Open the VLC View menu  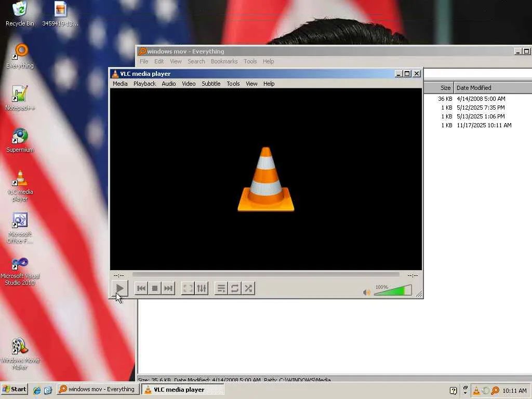point(251,84)
